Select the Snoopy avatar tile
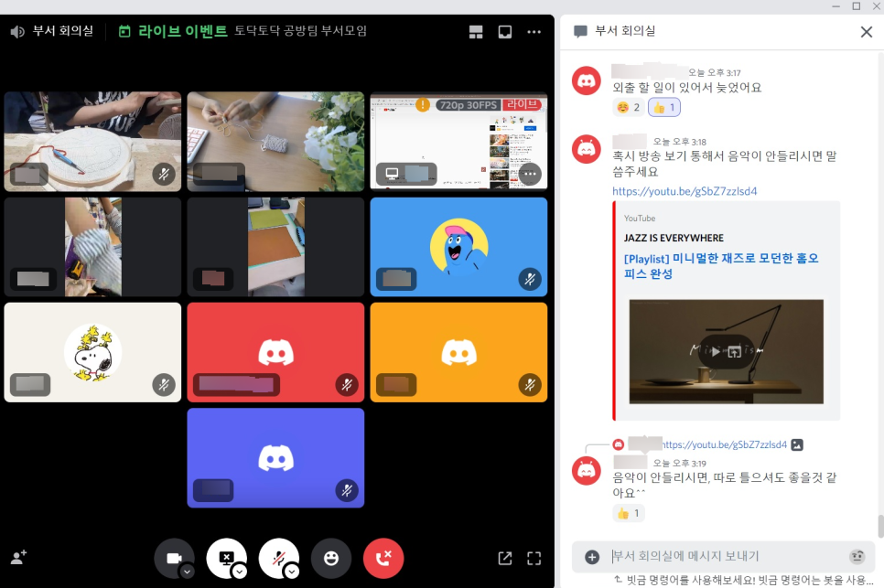The height and width of the screenshot is (588, 884). pos(92,352)
